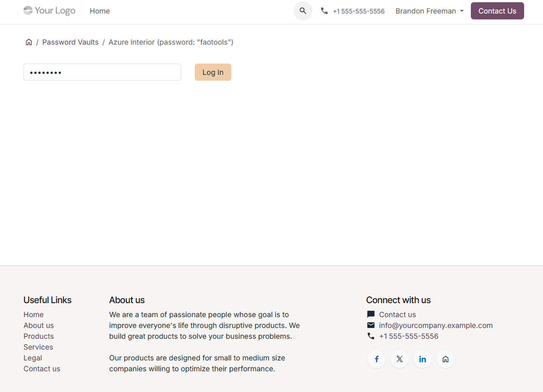
Task: Open footer Useful Links Home link
Action: (34, 315)
